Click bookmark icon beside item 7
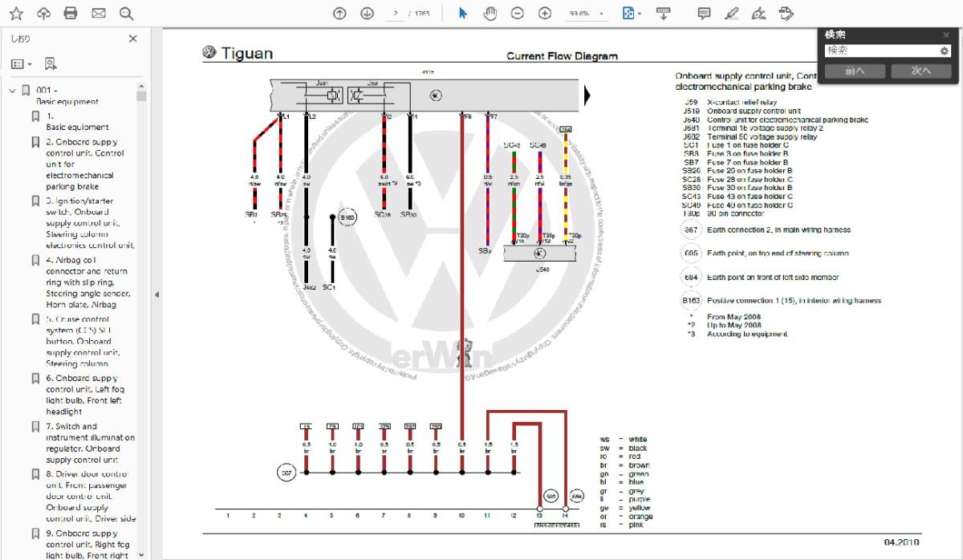This screenshot has width=963, height=560. (x=35, y=427)
